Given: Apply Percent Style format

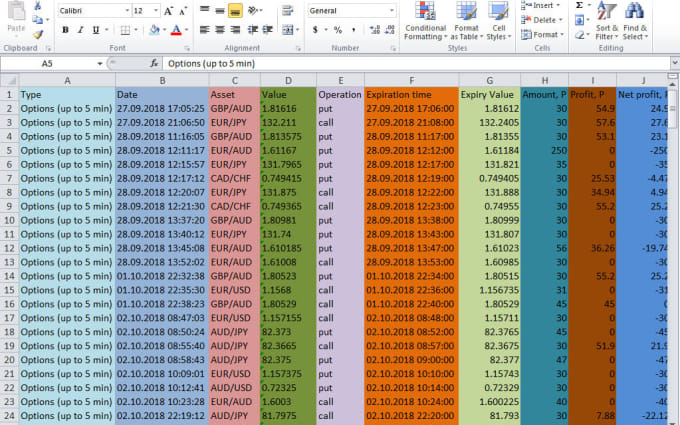Looking at the screenshot, I should (338, 30).
